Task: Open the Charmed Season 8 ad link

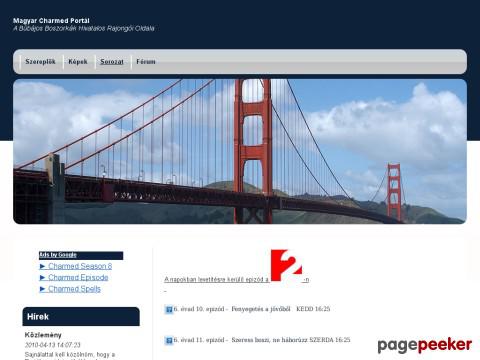Action: [x=80, y=266]
